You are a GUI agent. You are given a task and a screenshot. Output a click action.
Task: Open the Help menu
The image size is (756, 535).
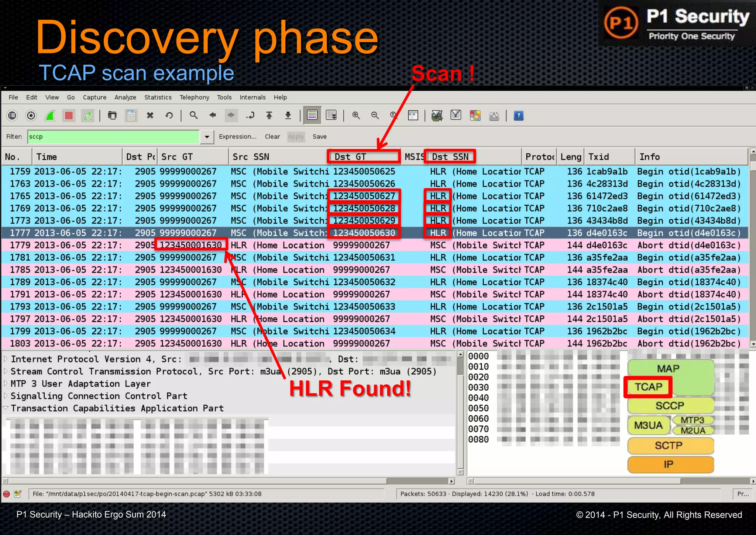point(280,97)
